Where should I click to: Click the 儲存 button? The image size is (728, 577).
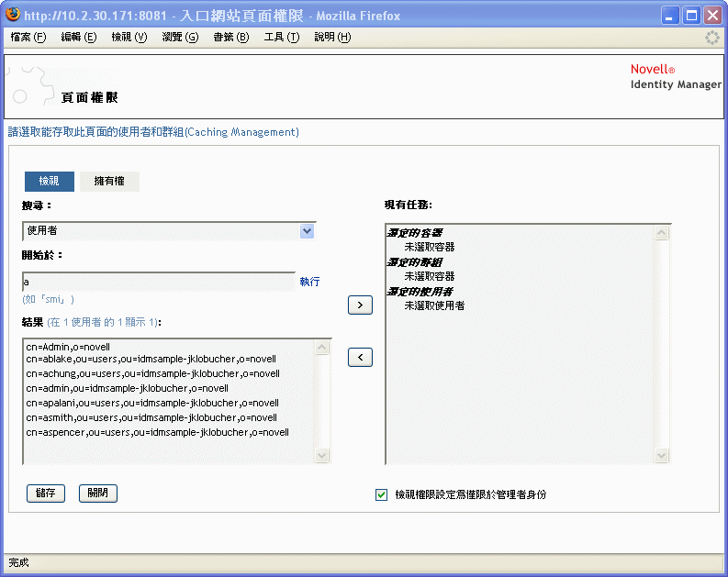[x=46, y=493]
